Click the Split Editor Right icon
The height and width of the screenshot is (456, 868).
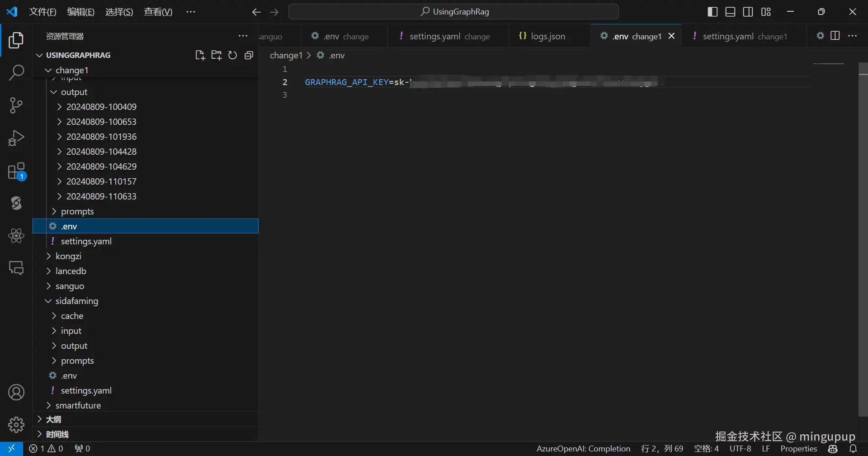click(835, 36)
